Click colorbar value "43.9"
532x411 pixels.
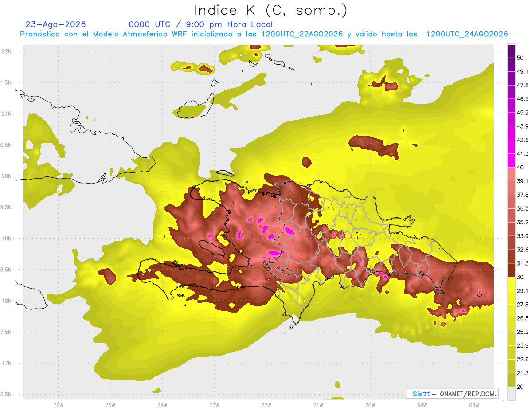click(x=523, y=126)
